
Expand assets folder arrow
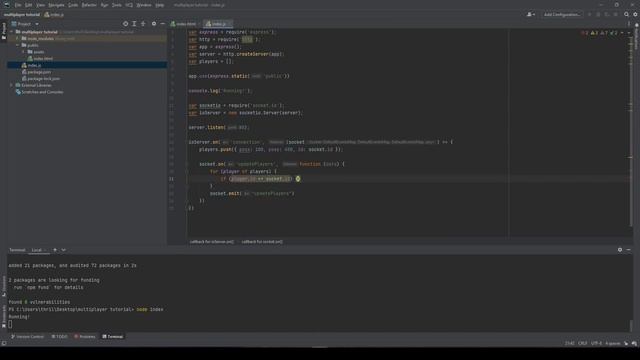(x=24, y=52)
